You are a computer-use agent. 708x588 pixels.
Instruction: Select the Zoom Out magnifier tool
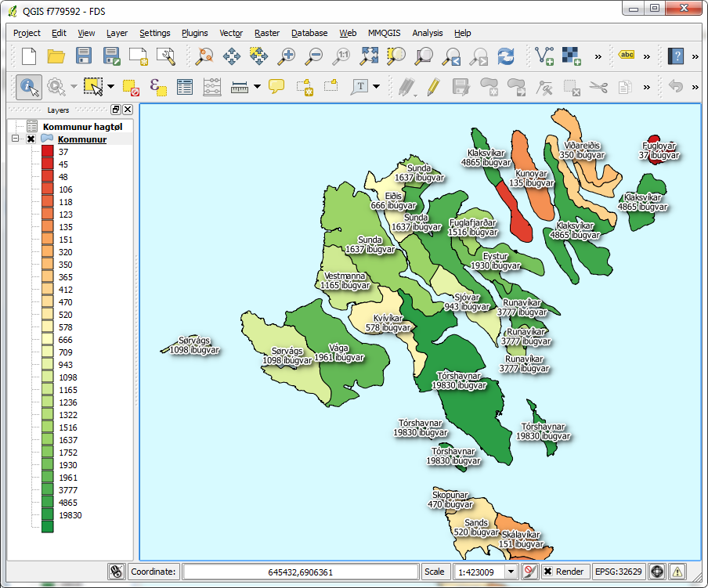coord(313,56)
